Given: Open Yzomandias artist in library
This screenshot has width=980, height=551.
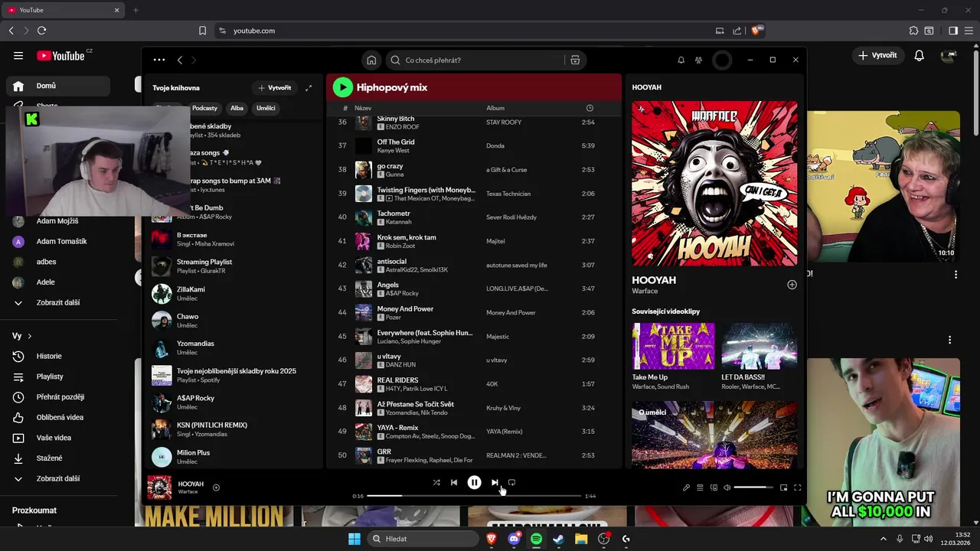Looking at the screenshot, I should pyautogui.click(x=234, y=348).
